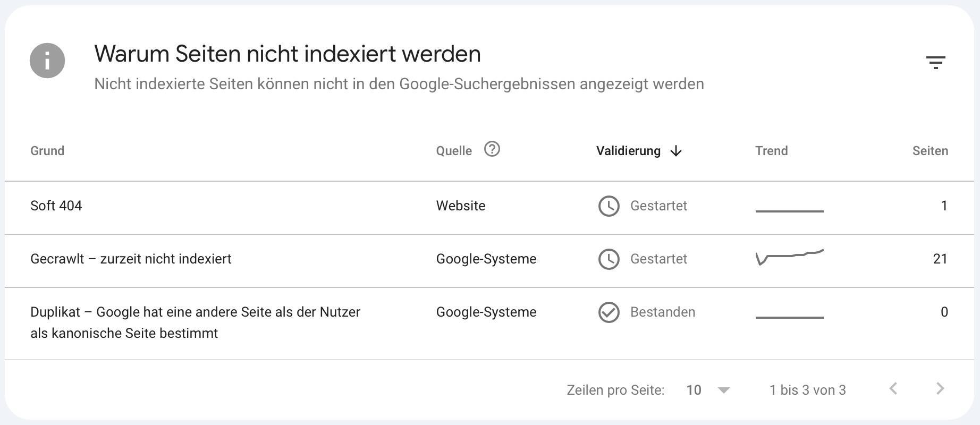Click the Bestanden validation status
980x425 pixels.
(x=663, y=312)
